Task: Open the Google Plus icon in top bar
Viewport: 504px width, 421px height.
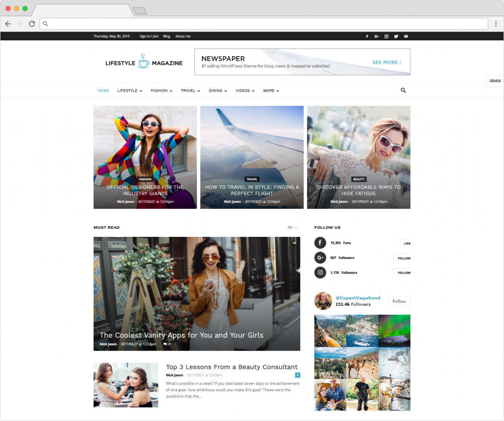Action: (x=377, y=36)
